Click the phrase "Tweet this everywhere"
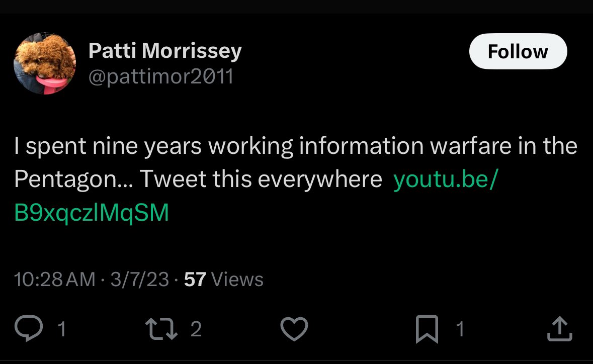Screen dimensions: 593x364 (x=261, y=179)
